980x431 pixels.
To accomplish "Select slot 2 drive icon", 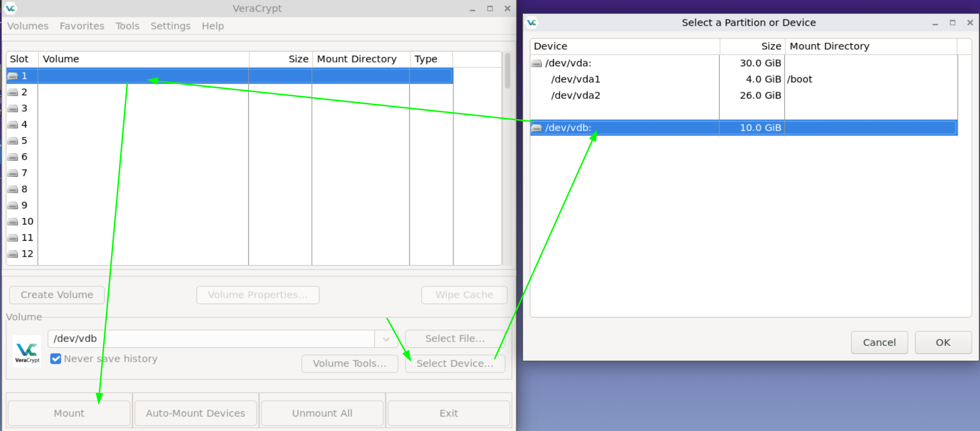I will coord(13,92).
